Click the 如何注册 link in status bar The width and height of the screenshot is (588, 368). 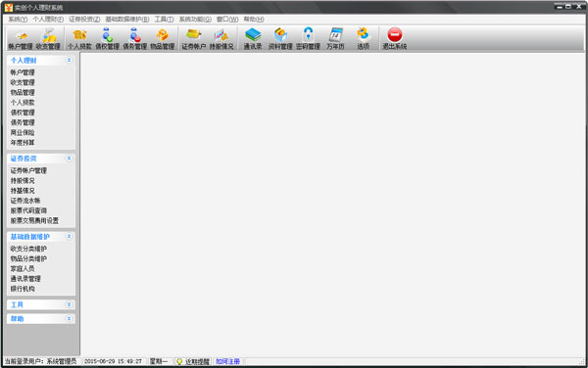tap(227, 361)
